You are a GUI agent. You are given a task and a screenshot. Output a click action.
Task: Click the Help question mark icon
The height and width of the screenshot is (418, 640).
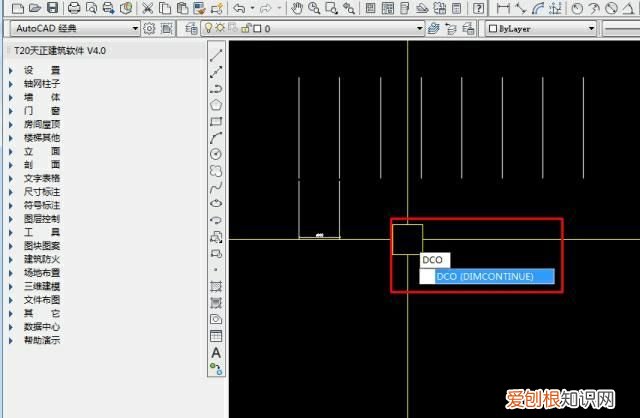479,8
